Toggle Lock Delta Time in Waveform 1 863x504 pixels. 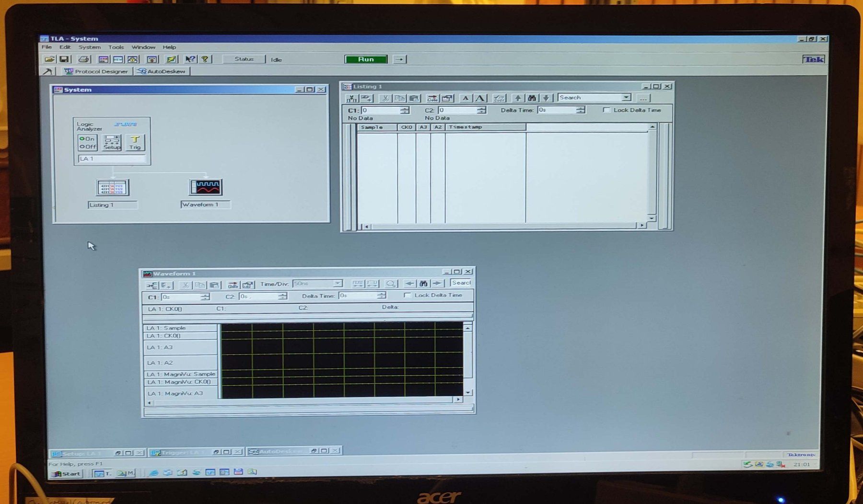click(x=408, y=295)
